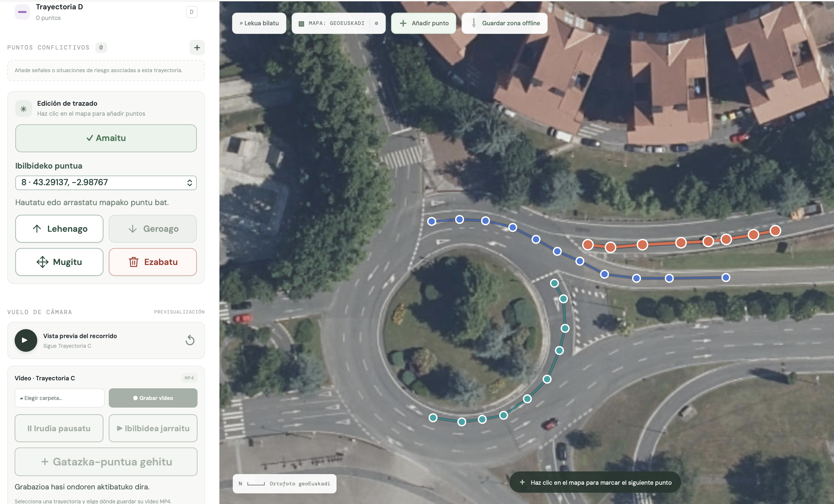The width and height of the screenshot is (834, 504).
Task: Click the Edición de trazado asterisk icon
Action: click(23, 109)
